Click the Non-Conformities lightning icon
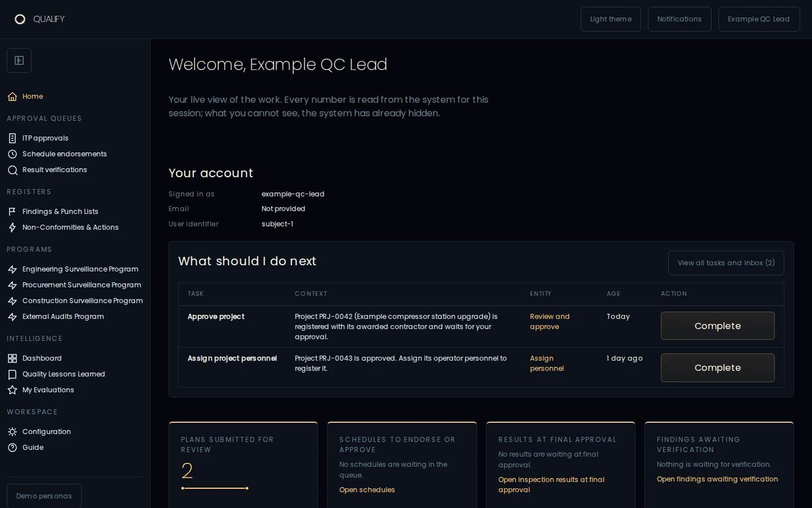The width and height of the screenshot is (812, 508). pyautogui.click(x=12, y=227)
